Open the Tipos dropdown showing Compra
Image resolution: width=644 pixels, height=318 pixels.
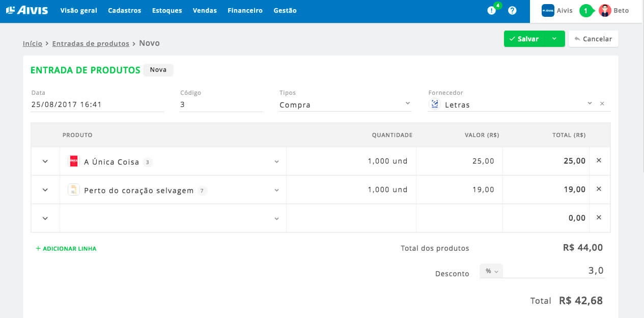345,104
